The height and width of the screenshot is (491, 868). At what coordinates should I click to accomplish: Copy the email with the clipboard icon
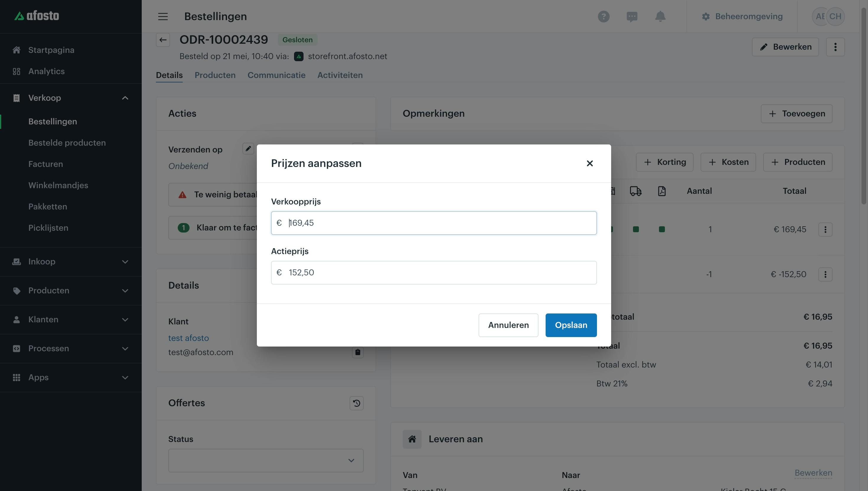pos(358,352)
